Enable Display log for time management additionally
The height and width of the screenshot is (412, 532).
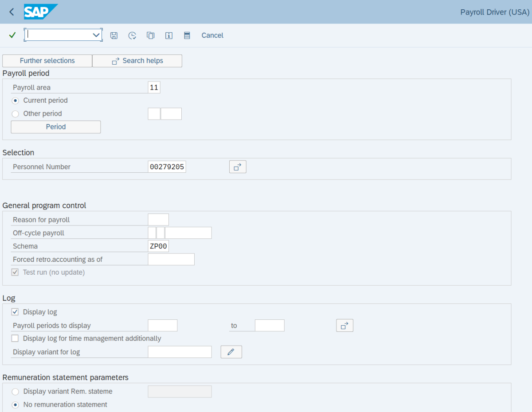[15, 338]
